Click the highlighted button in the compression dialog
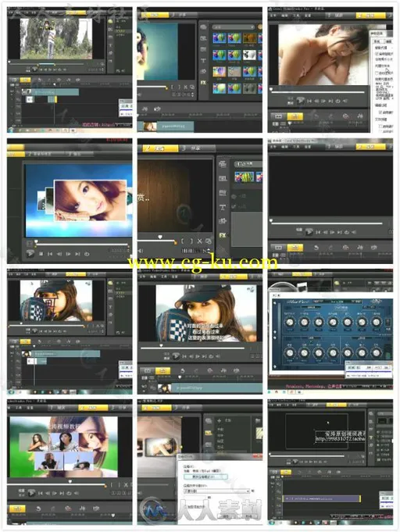 [x=205, y=477]
